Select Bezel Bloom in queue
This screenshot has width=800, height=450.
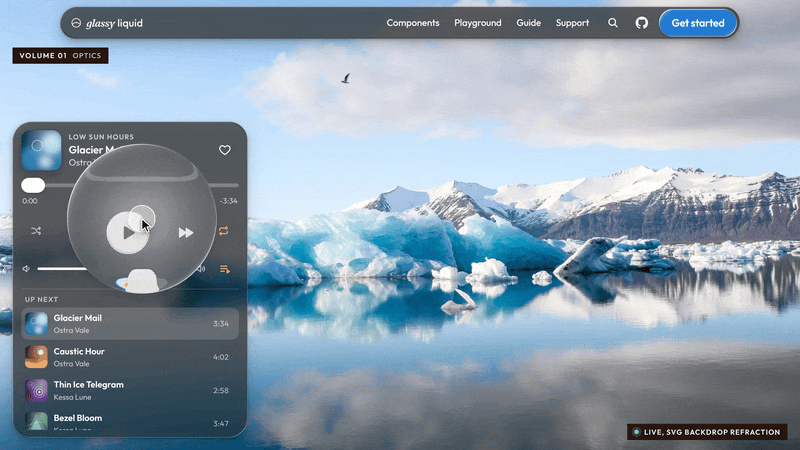point(130,422)
